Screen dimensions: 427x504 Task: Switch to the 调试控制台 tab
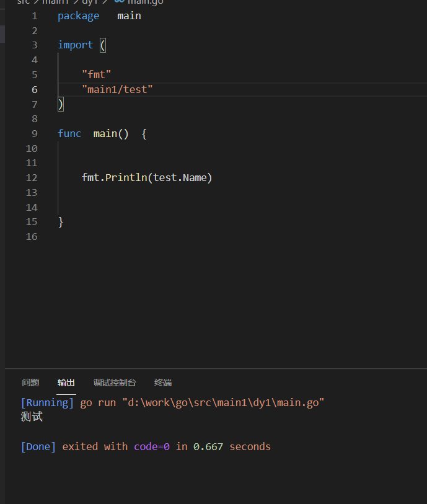114,382
